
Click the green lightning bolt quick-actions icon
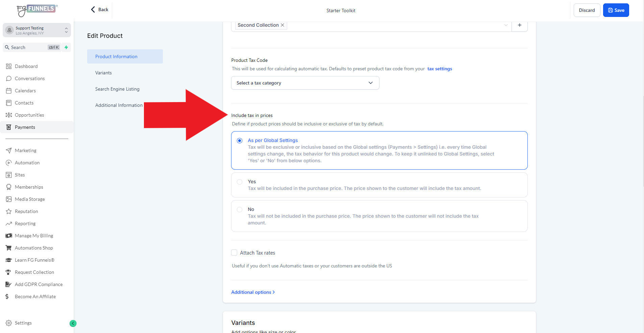pos(66,47)
